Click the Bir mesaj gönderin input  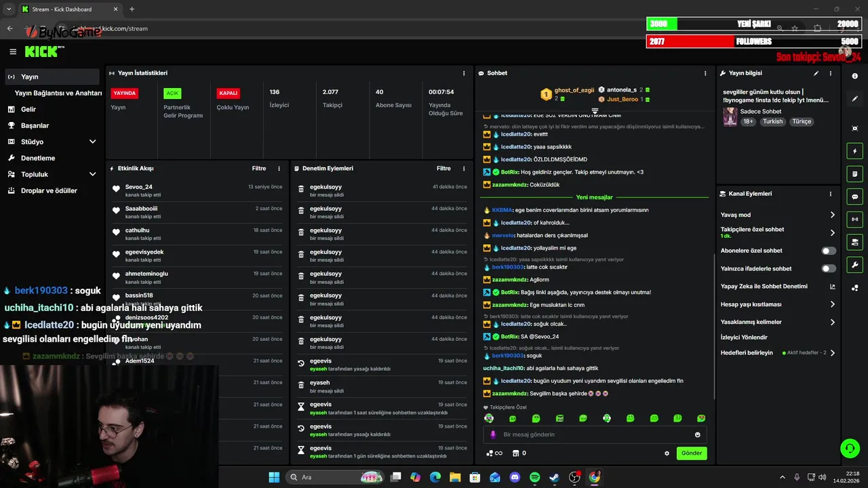coord(595,434)
